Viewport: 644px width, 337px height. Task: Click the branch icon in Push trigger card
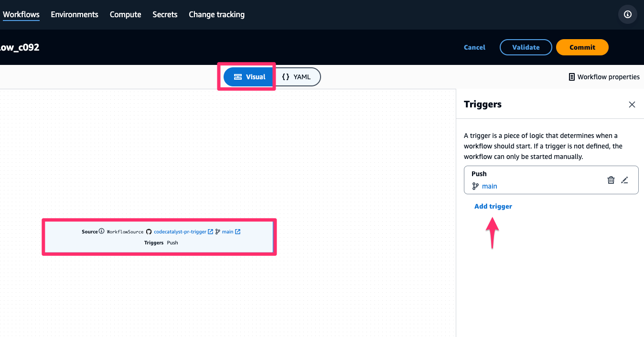(x=475, y=186)
